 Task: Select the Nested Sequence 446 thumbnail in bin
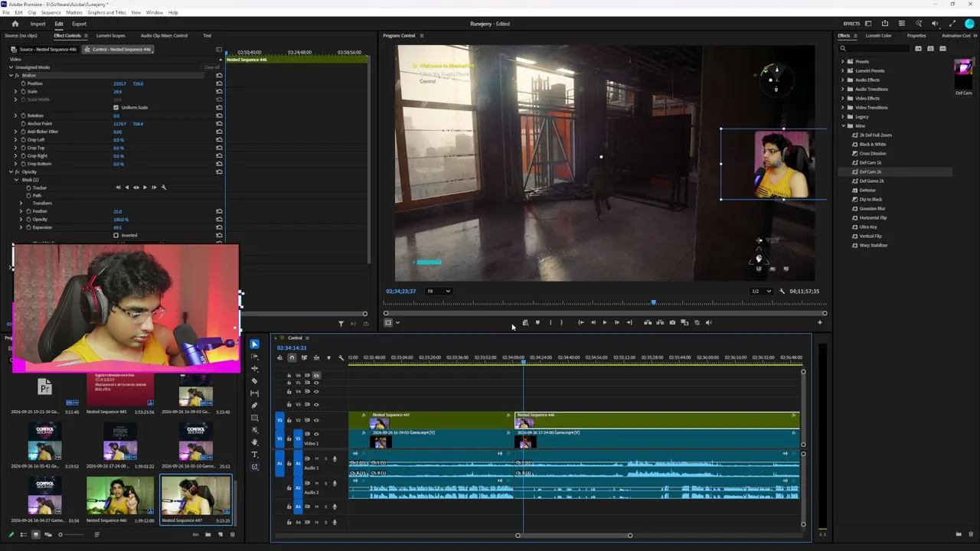120,496
